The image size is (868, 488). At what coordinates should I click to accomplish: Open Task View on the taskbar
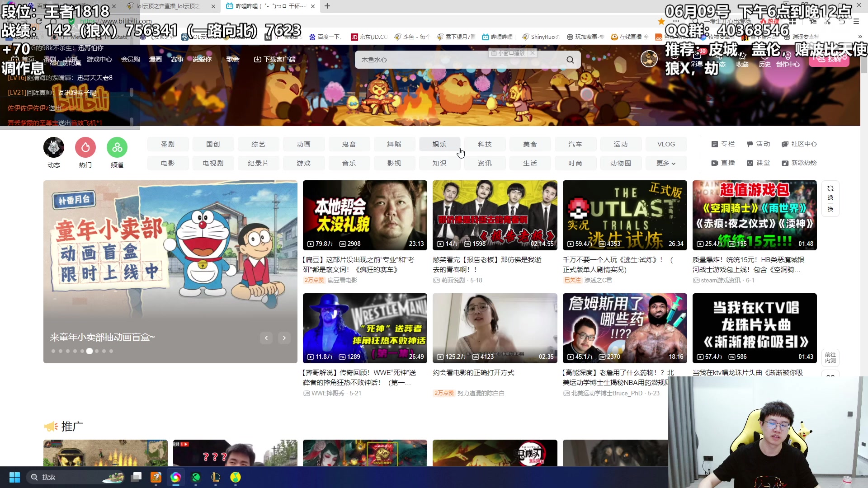point(136,477)
